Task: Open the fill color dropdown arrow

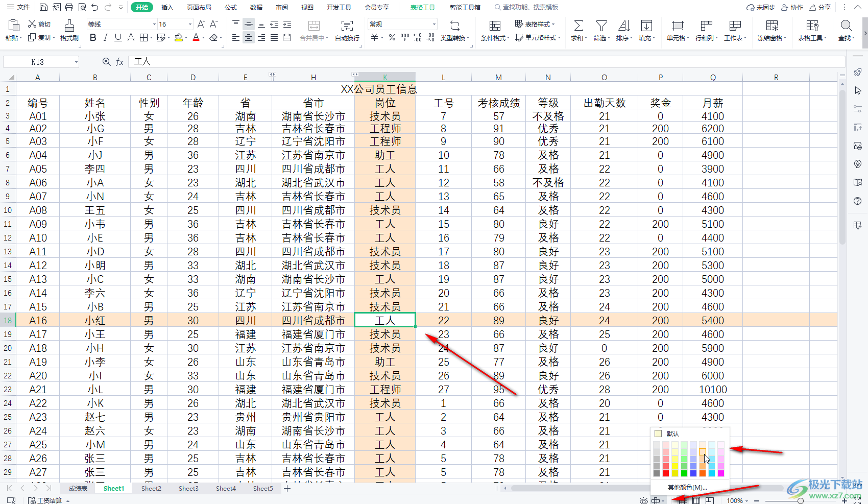Action: (186, 38)
